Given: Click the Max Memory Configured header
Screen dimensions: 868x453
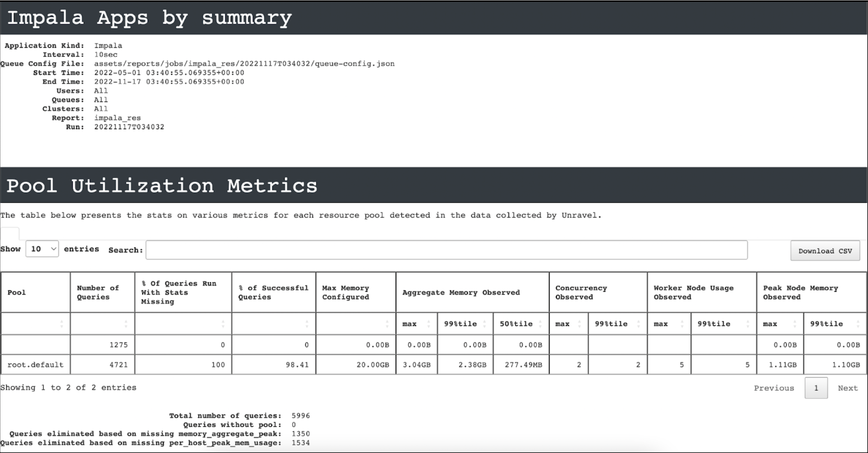Looking at the screenshot, I should (x=356, y=292).
